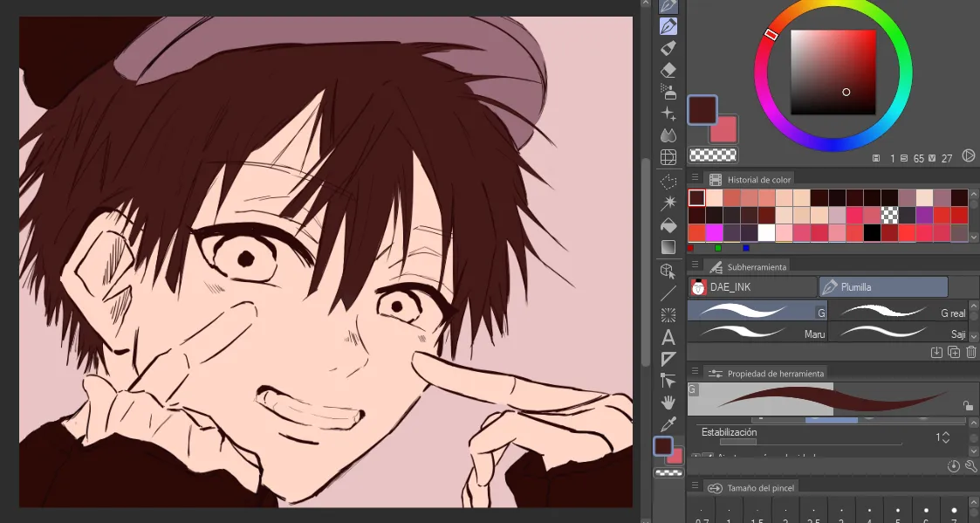Open the Historial de color panel menu
This screenshot has height=523, width=980.
(695, 178)
